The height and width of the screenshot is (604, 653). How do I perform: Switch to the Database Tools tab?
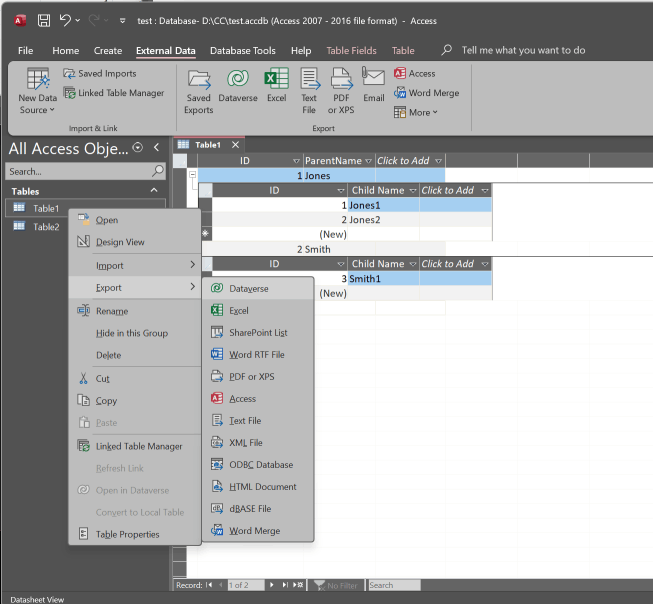point(243,50)
